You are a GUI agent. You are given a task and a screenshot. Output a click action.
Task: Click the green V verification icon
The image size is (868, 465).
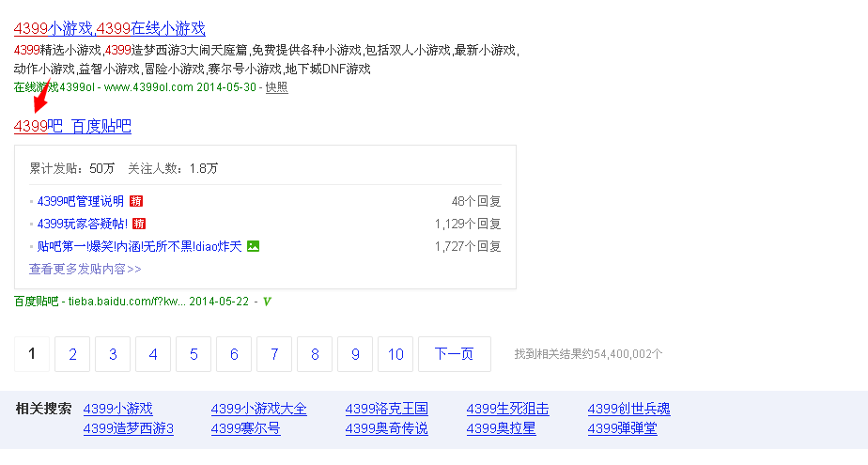click(x=267, y=302)
